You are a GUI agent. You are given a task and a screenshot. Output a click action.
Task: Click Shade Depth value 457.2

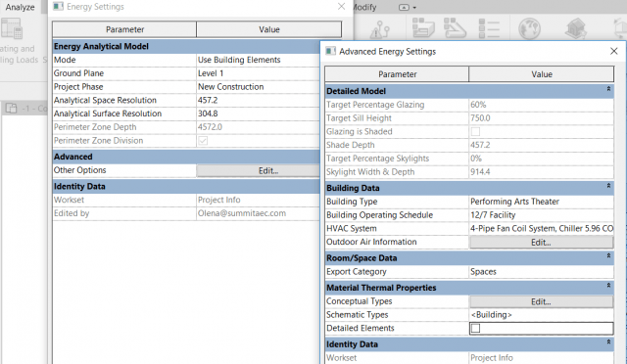[541, 145]
